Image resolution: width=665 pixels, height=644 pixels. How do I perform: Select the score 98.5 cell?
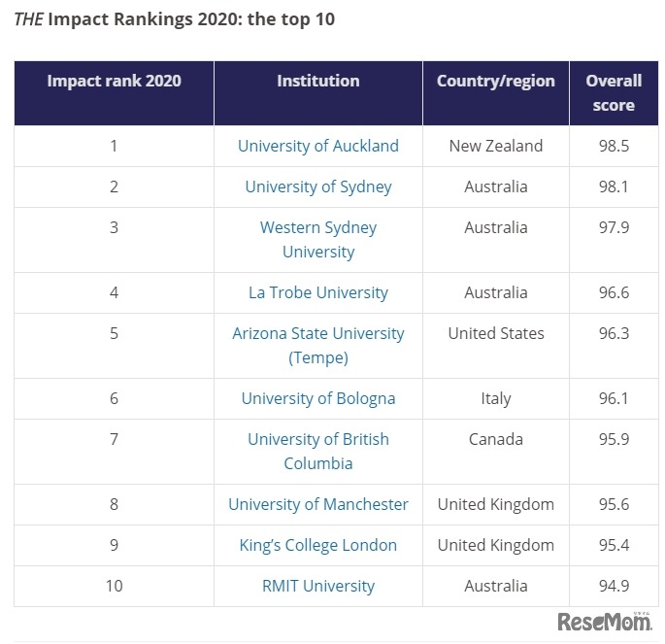pos(614,146)
